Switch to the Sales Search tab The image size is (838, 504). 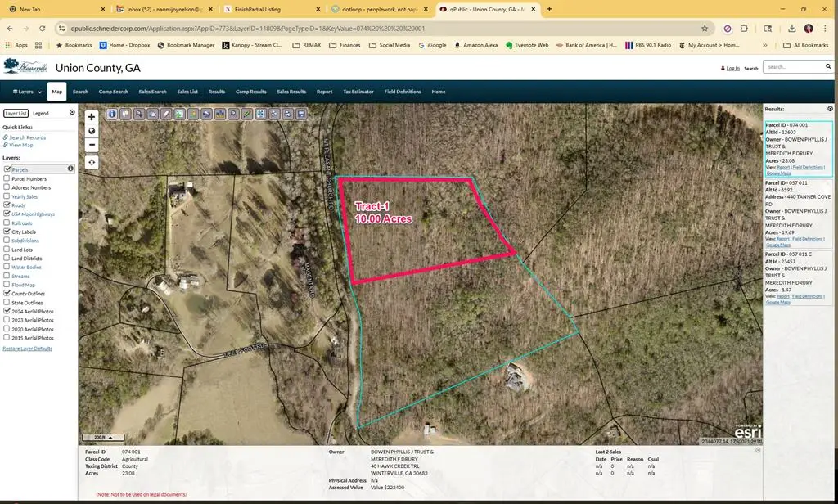pos(152,92)
